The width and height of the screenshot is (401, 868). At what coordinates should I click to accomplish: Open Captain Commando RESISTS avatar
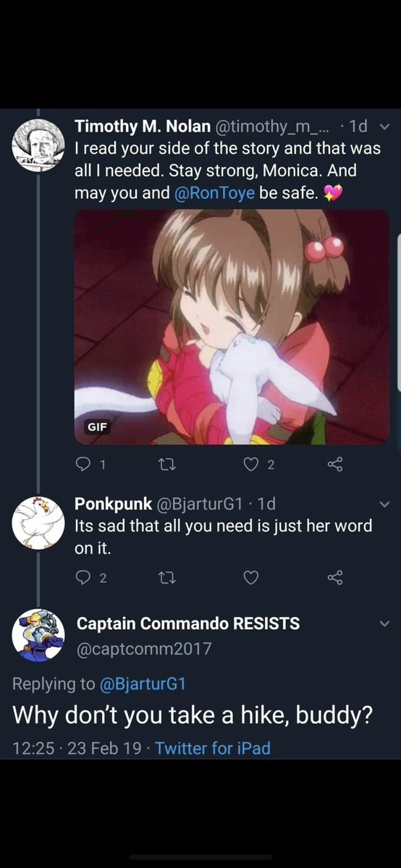click(38, 635)
